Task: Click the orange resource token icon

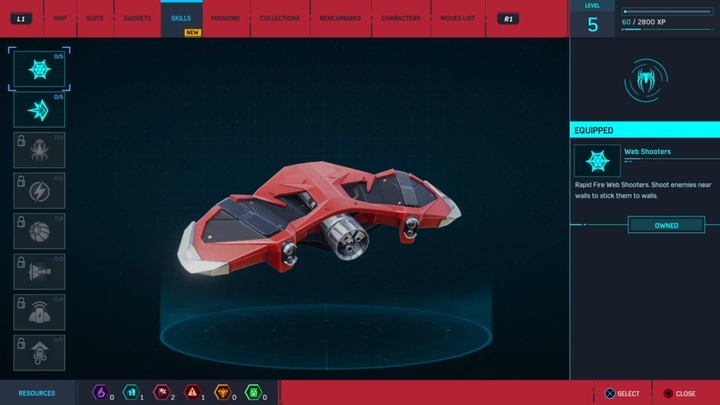Action: point(223,393)
